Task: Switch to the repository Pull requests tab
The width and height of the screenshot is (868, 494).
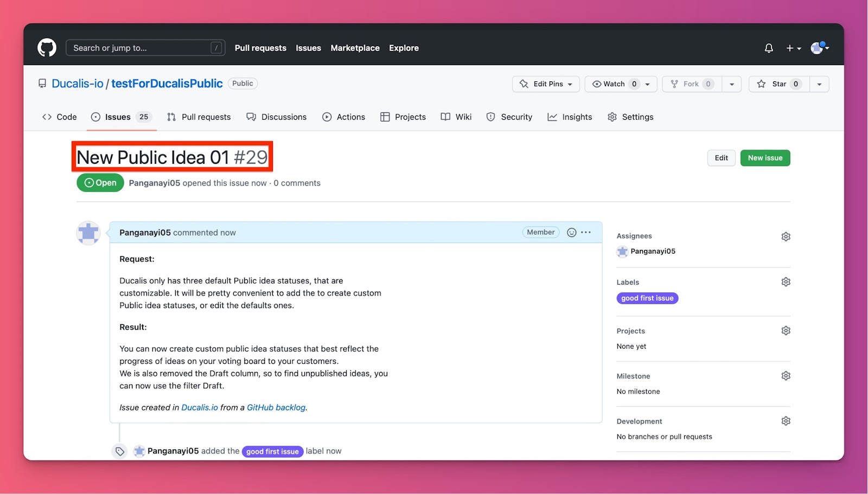Action: (199, 117)
